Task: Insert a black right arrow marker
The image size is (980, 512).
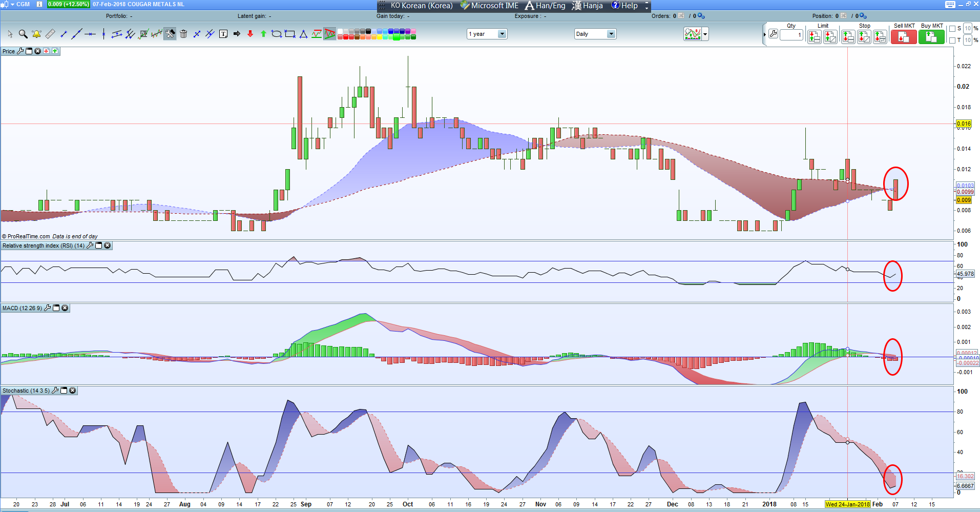Action: 237,34
